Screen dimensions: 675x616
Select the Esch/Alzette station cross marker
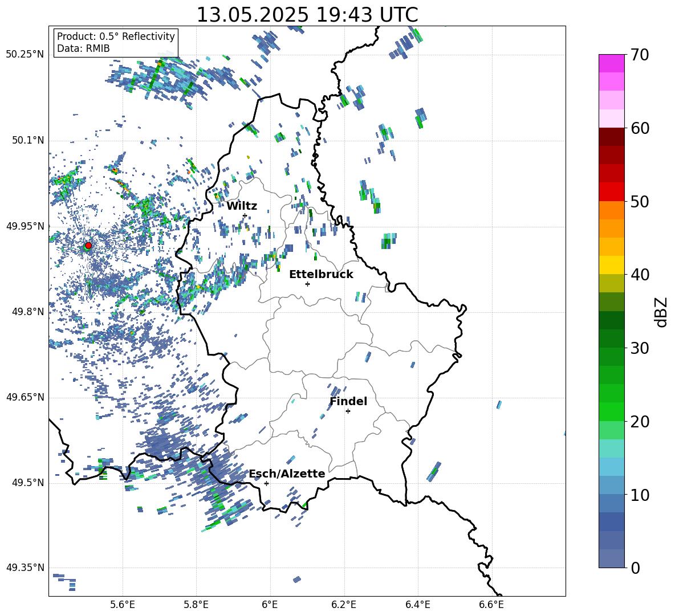tap(266, 483)
